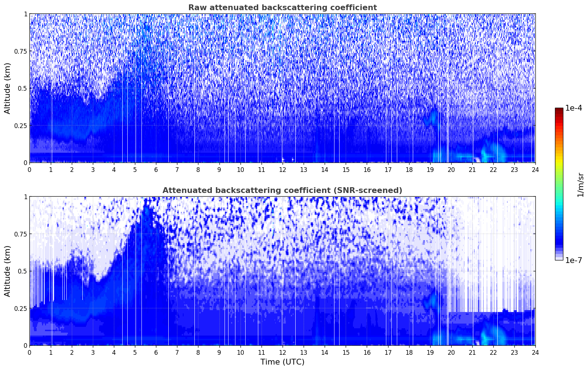
Task: Click the 'Attenuated backscattering coefficient (SNR-screened)' title
Action: [x=282, y=190]
